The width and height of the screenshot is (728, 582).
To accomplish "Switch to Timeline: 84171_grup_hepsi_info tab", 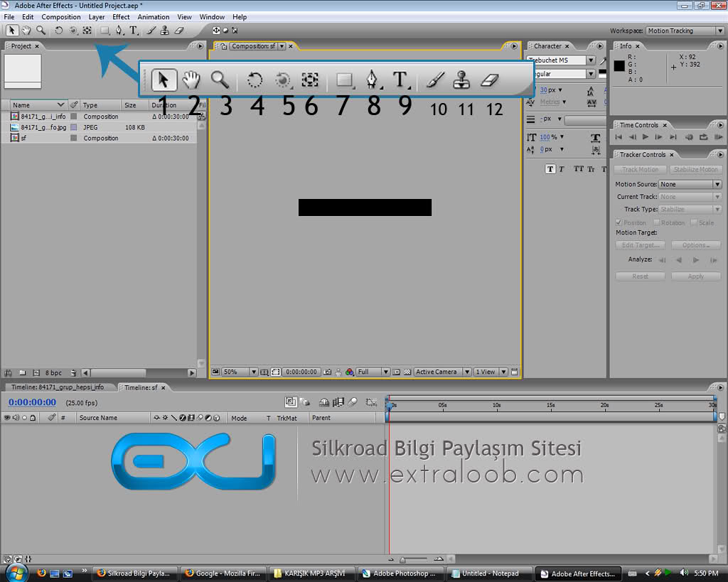I will [x=58, y=387].
